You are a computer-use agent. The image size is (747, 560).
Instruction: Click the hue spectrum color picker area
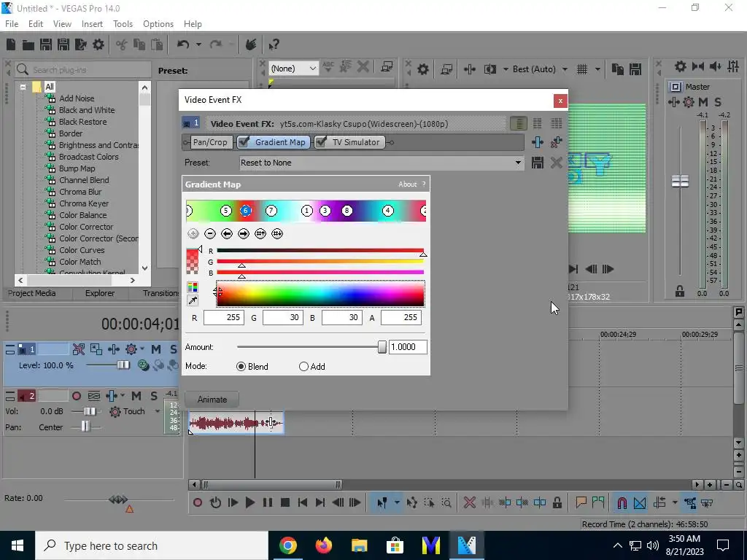321,294
